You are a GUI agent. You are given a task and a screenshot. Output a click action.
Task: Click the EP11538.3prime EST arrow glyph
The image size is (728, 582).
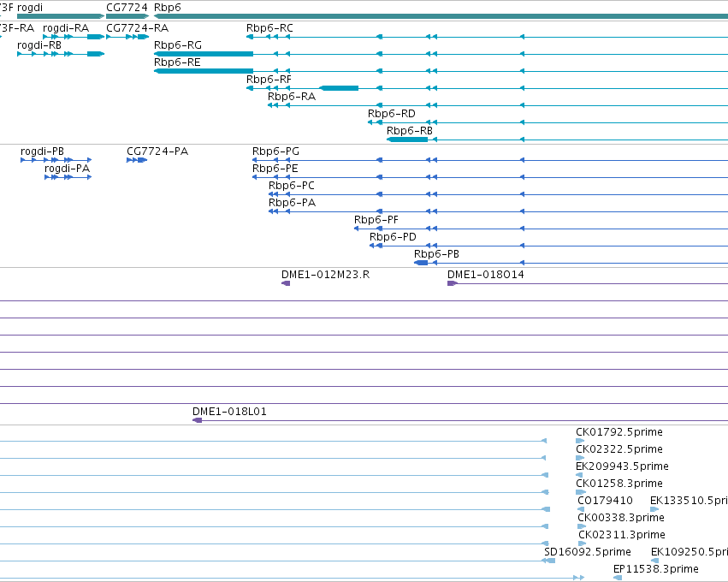pos(618,579)
